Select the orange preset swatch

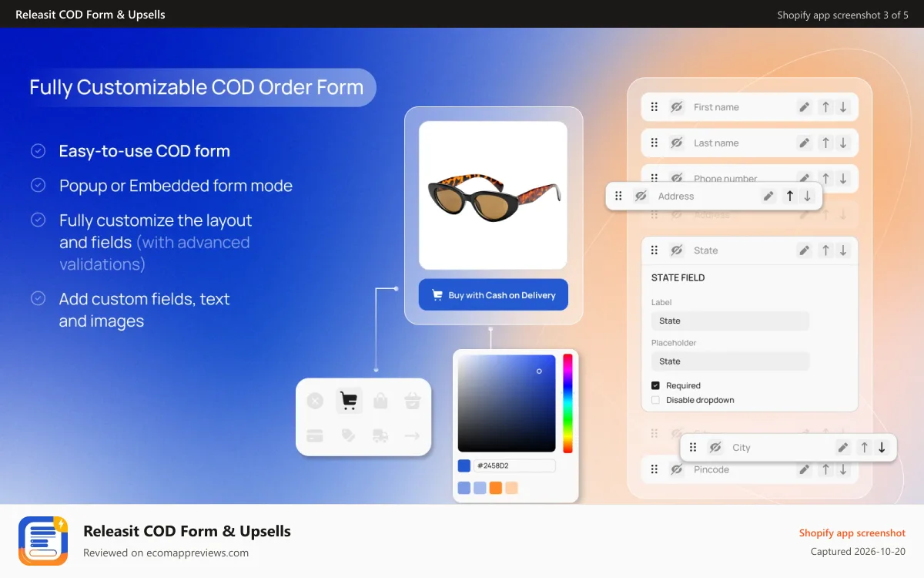pyautogui.click(x=496, y=488)
